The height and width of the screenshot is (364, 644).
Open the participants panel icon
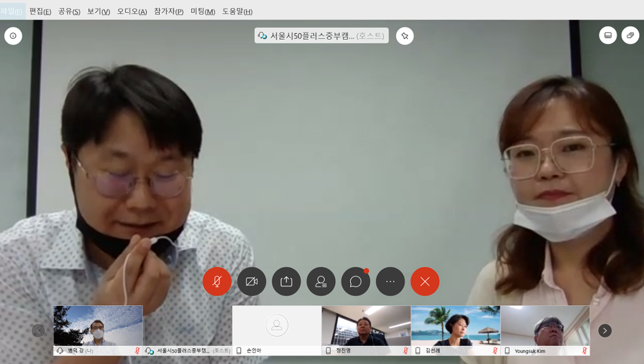[x=321, y=282]
